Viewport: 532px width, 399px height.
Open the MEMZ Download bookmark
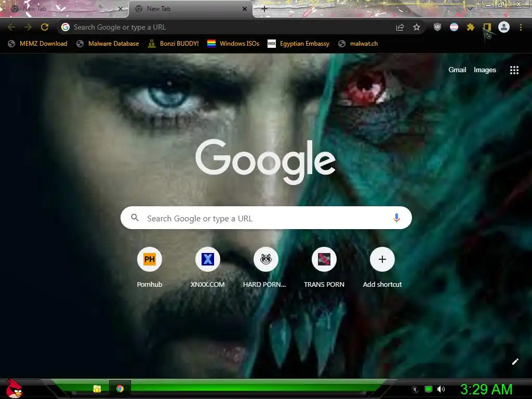[37, 44]
